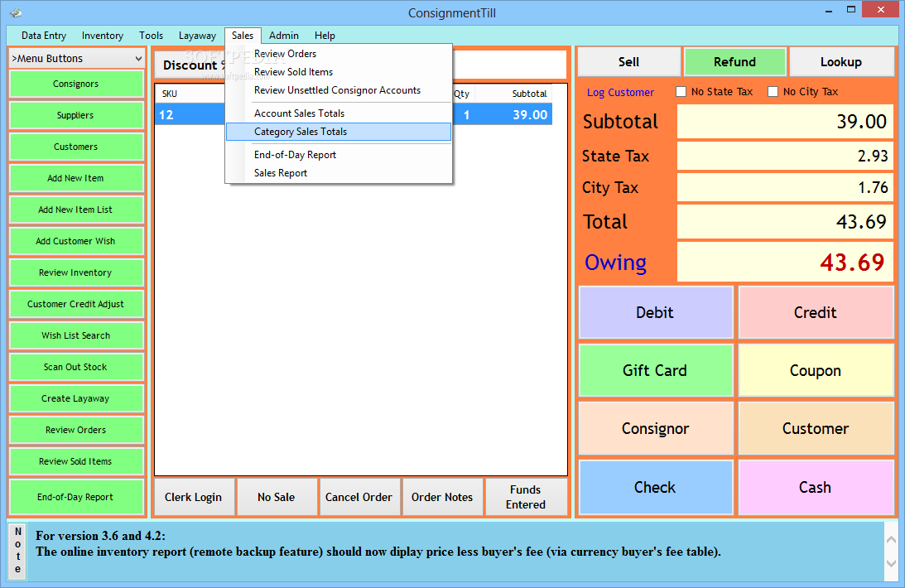Open the Customers sidebar button
Image resolution: width=905 pixels, height=588 pixels.
coord(76,147)
